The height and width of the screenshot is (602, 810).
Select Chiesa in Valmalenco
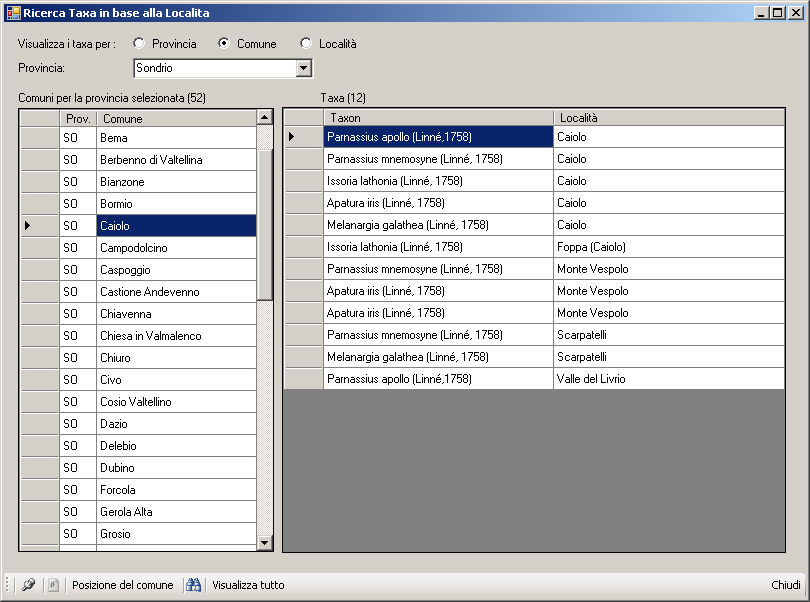coord(176,335)
